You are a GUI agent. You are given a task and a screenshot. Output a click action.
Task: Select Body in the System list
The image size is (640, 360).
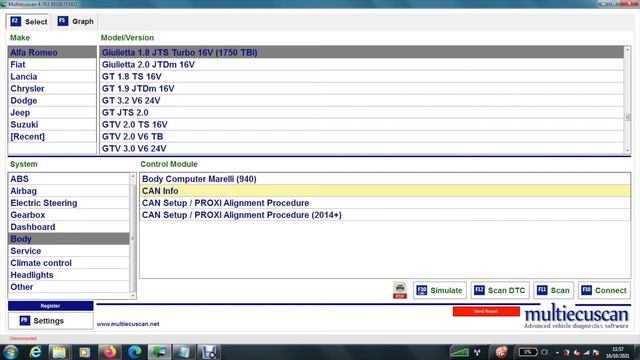[x=69, y=239]
